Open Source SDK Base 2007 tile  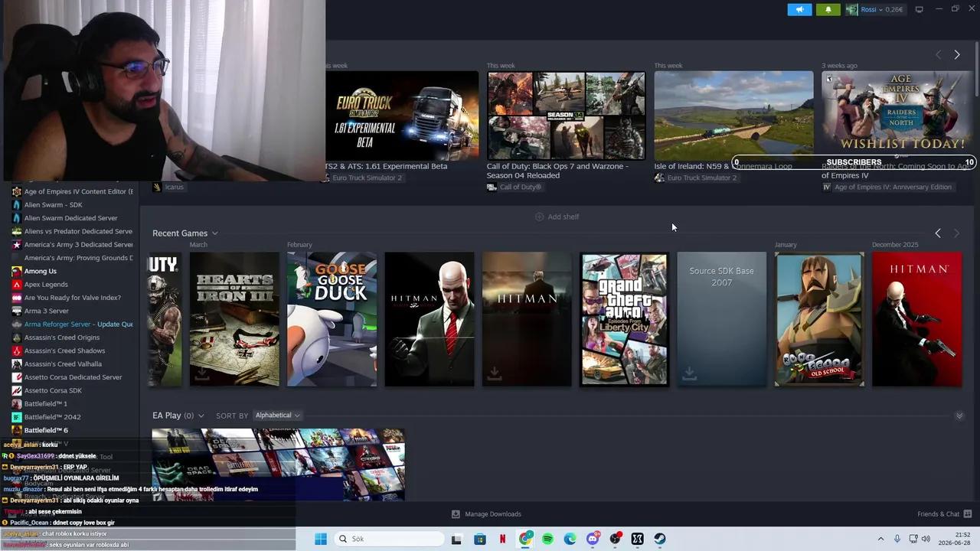tap(721, 319)
